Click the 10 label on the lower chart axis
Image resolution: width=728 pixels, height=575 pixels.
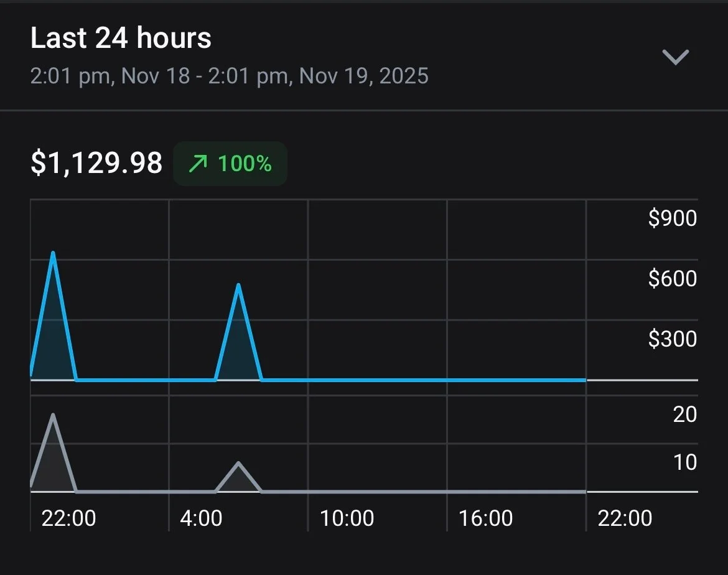click(684, 462)
